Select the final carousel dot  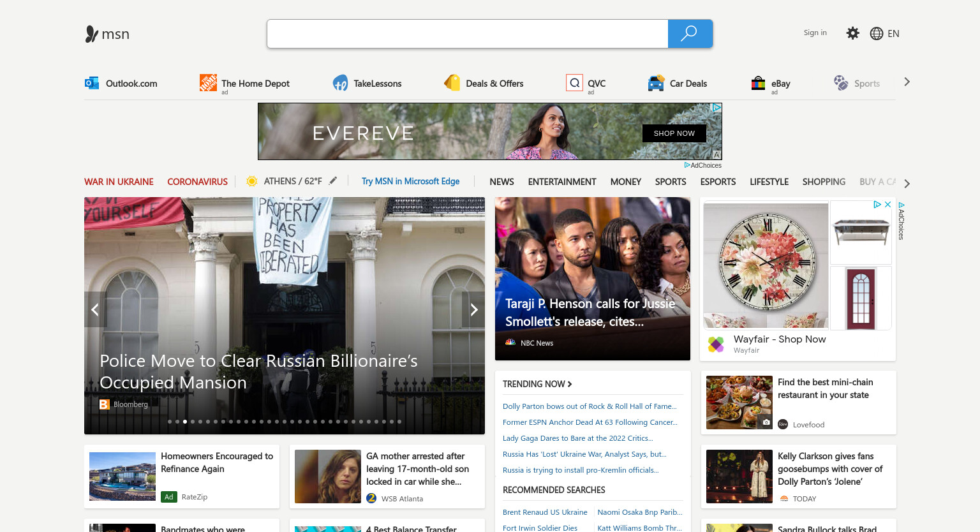coord(399,422)
